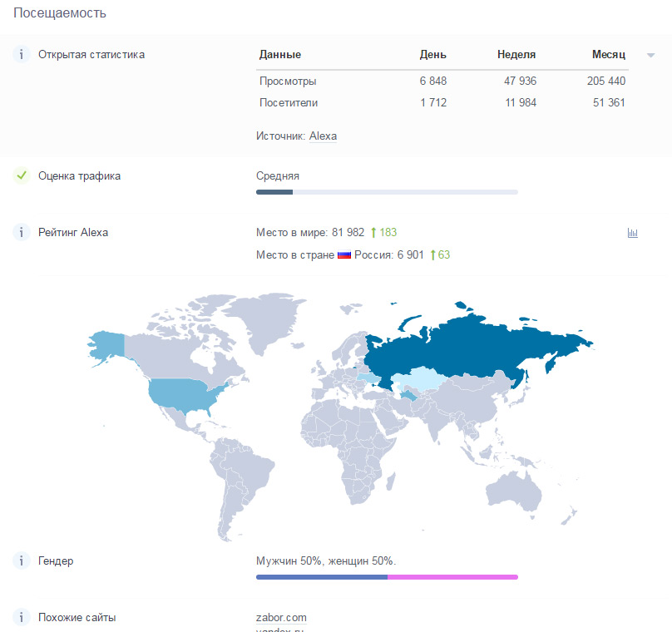Click the pink female portion of gender bar
Screen dimensions: 672x632
click(452, 576)
